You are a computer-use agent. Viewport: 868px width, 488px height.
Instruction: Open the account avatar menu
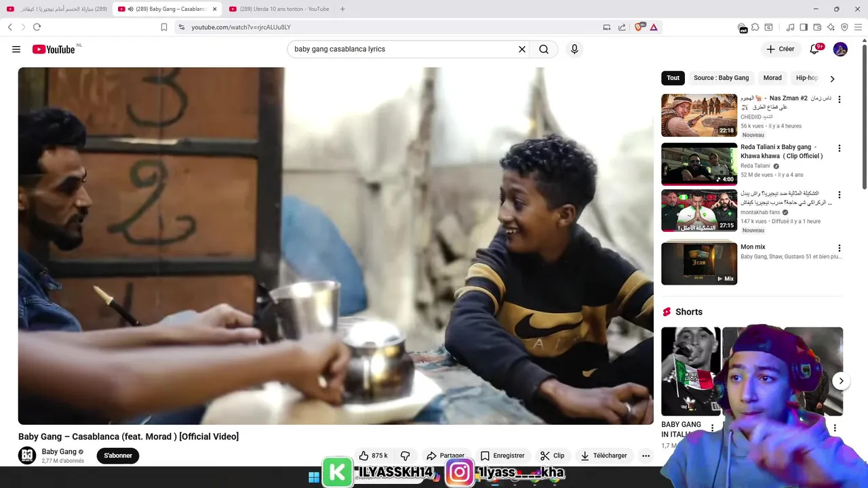pyautogui.click(x=840, y=49)
